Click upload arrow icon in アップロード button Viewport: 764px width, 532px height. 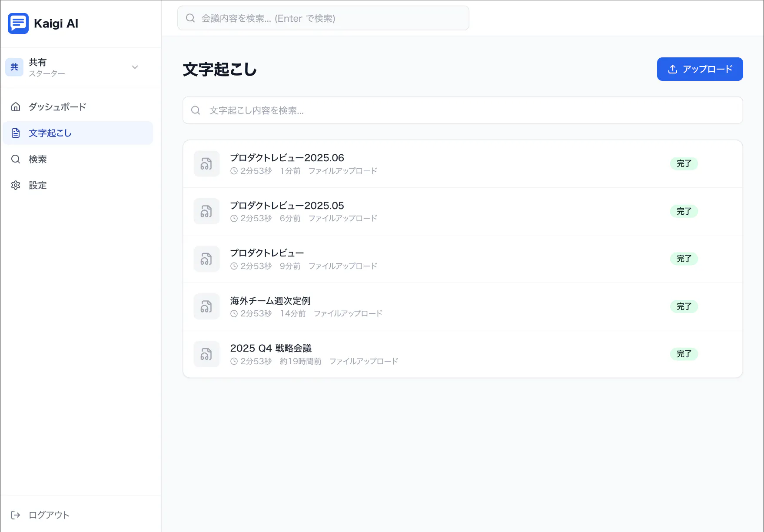point(673,69)
